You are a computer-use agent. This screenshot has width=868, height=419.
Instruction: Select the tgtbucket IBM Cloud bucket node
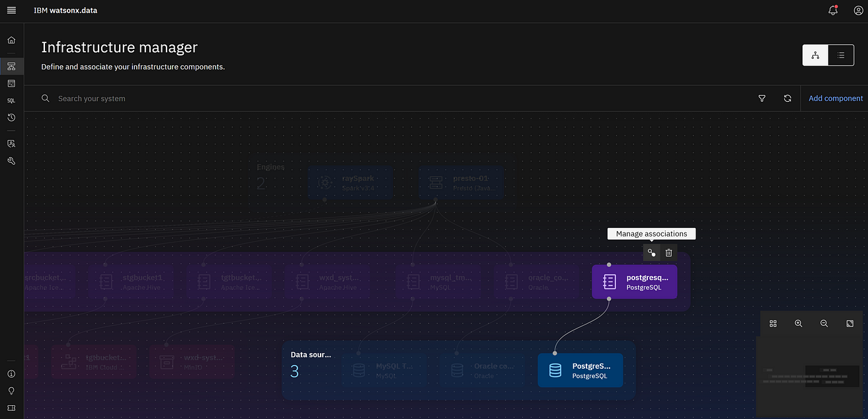[x=94, y=362]
